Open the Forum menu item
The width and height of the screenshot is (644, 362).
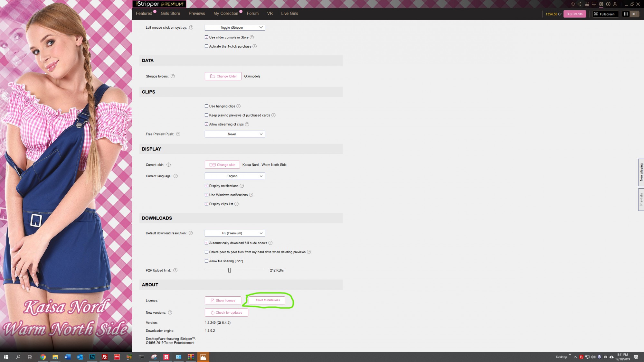(x=252, y=14)
